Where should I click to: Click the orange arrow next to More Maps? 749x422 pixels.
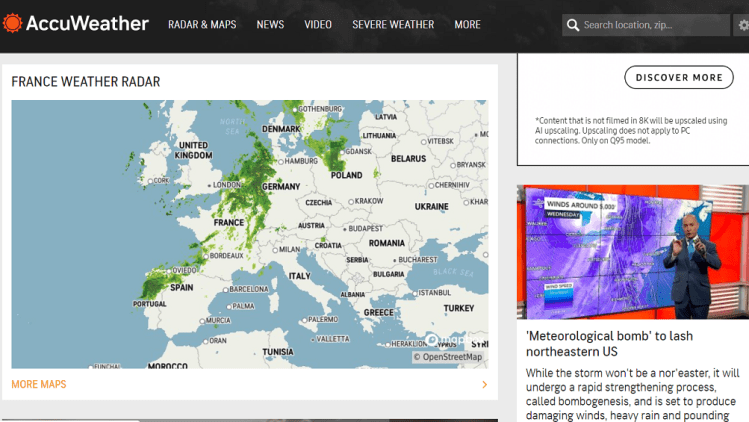484,385
